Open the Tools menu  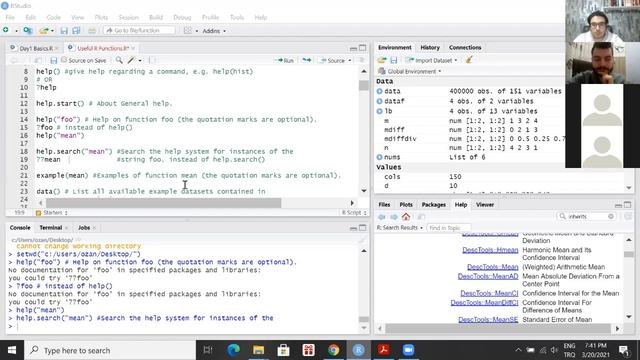click(x=237, y=17)
